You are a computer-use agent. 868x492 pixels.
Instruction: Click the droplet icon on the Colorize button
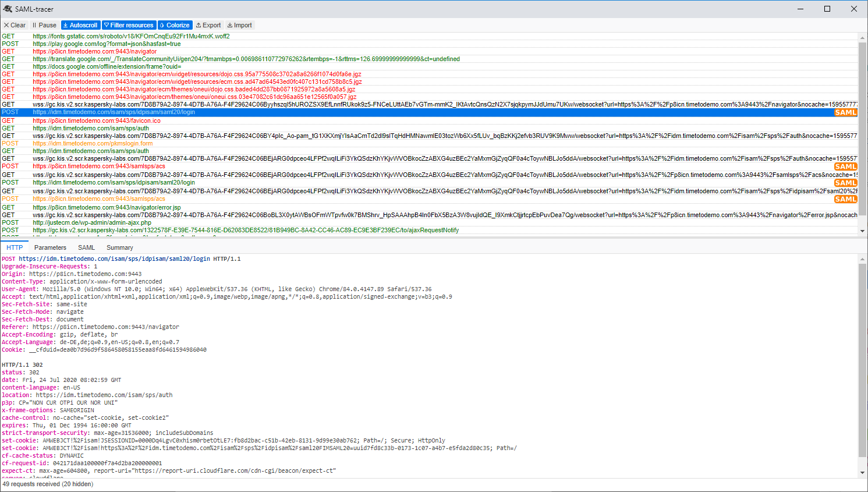pyautogui.click(x=162, y=25)
